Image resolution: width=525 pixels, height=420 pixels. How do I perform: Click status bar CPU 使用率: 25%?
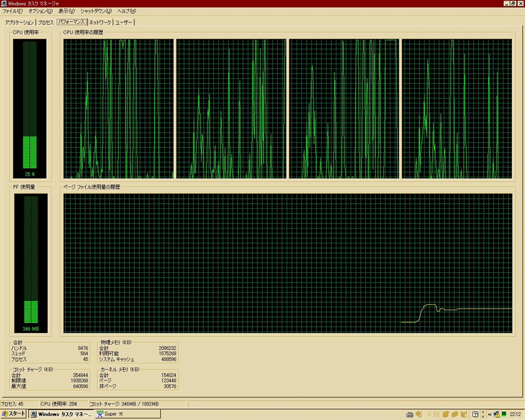[59, 404]
